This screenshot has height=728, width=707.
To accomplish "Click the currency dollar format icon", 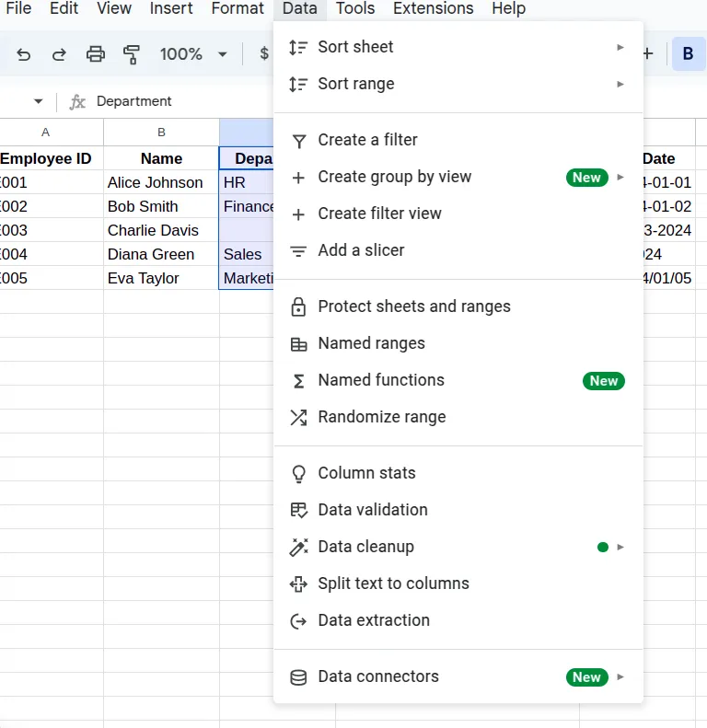I will pyautogui.click(x=264, y=53).
